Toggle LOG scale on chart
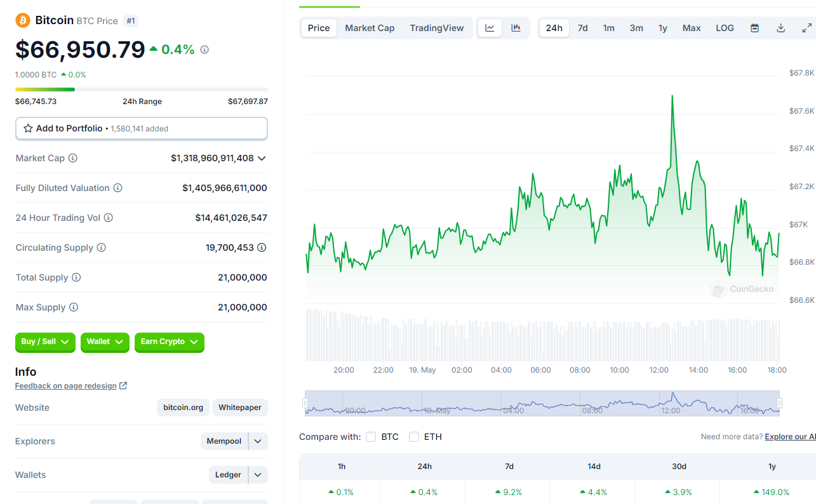Image resolution: width=816 pixels, height=504 pixels. click(x=725, y=28)
